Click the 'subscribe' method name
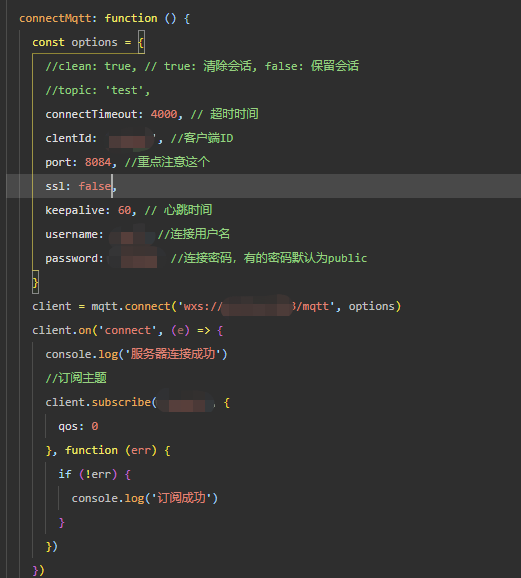Viewport: 521px width, 578px height. (x=121, y=402)
